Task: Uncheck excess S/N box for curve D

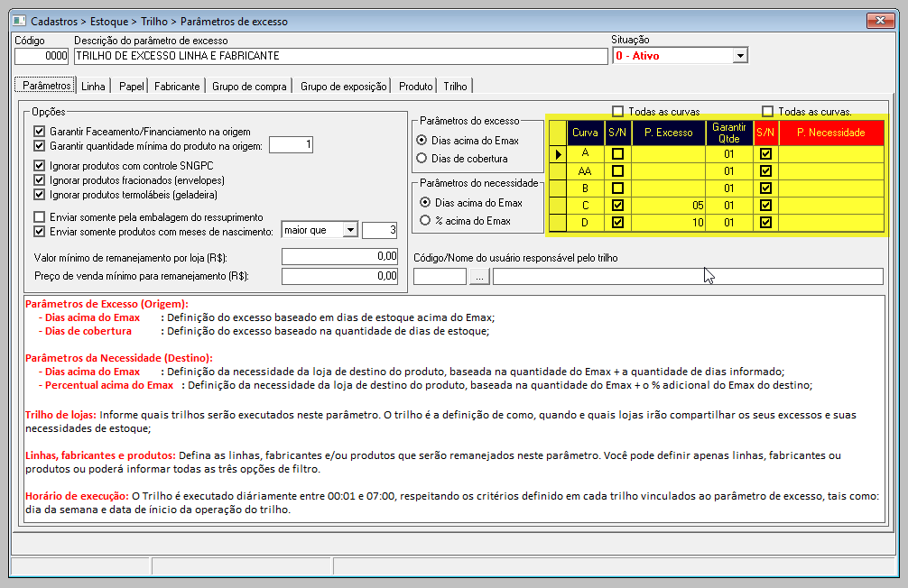Action: click(618, 222)
